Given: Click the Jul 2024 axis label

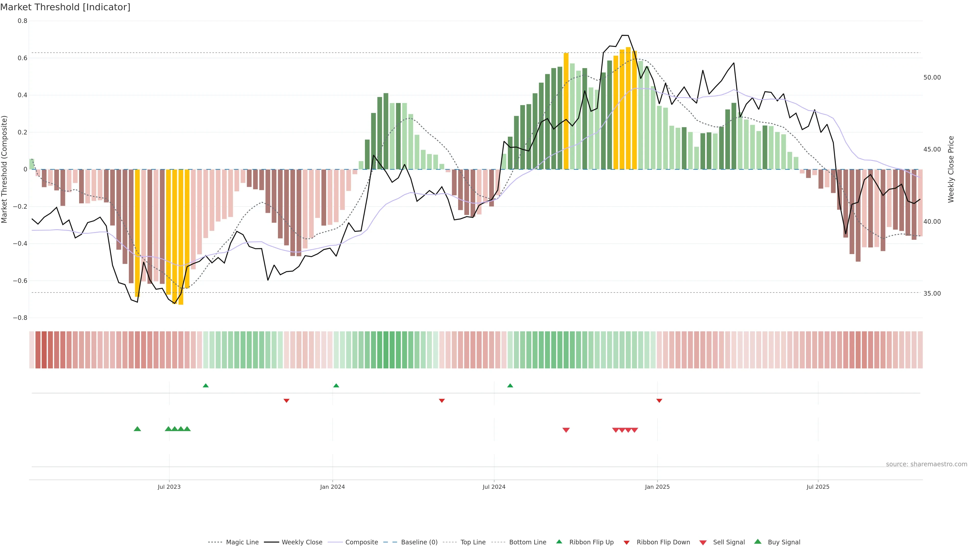Looking at the screenshot, I should click(494, 487).
